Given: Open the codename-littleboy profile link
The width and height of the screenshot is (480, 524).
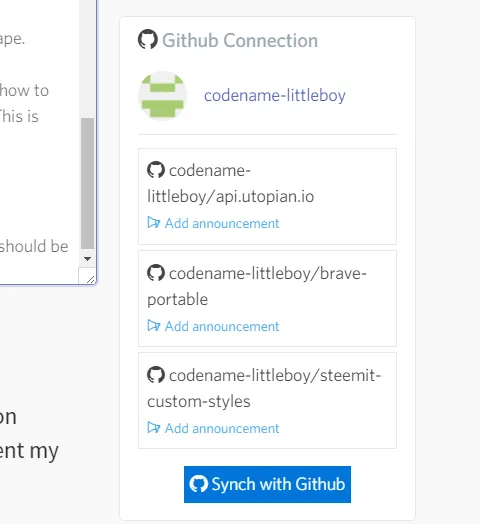Looking at the screenshot, I should pyautogui.click(x=275, y=96).
